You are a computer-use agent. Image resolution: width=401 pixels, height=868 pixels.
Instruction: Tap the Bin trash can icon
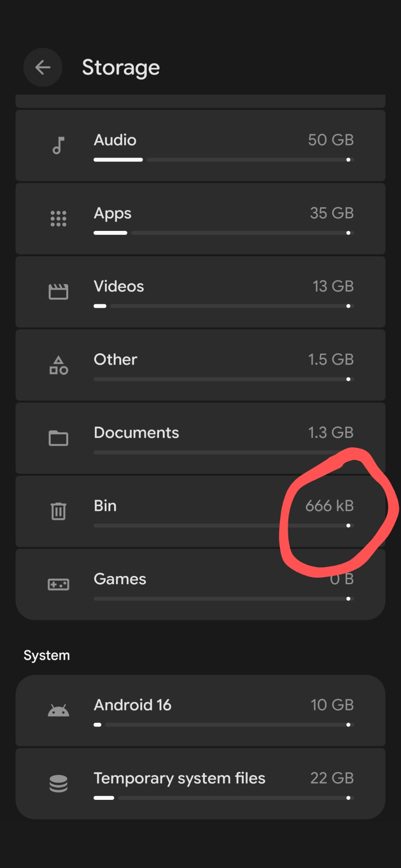point(58,511)
